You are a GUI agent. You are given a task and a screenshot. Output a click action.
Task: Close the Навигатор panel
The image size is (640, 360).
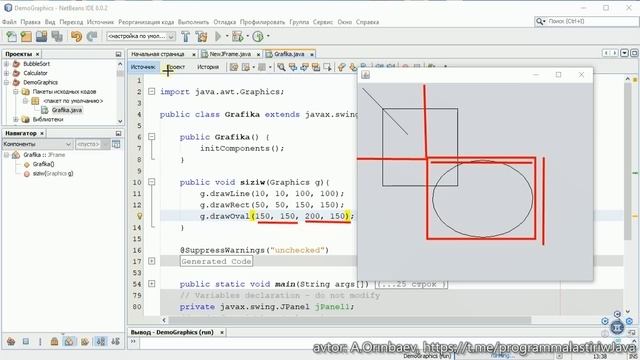coord(42,133)
